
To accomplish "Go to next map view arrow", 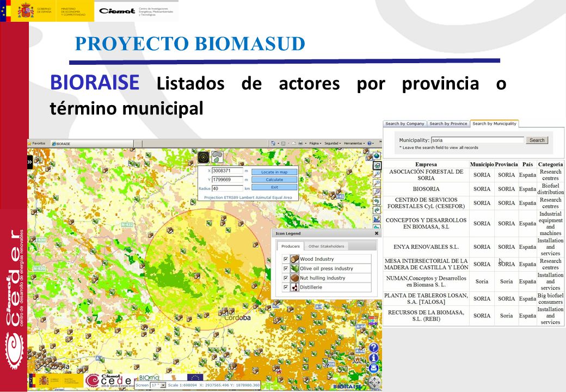I will [377, 210].
